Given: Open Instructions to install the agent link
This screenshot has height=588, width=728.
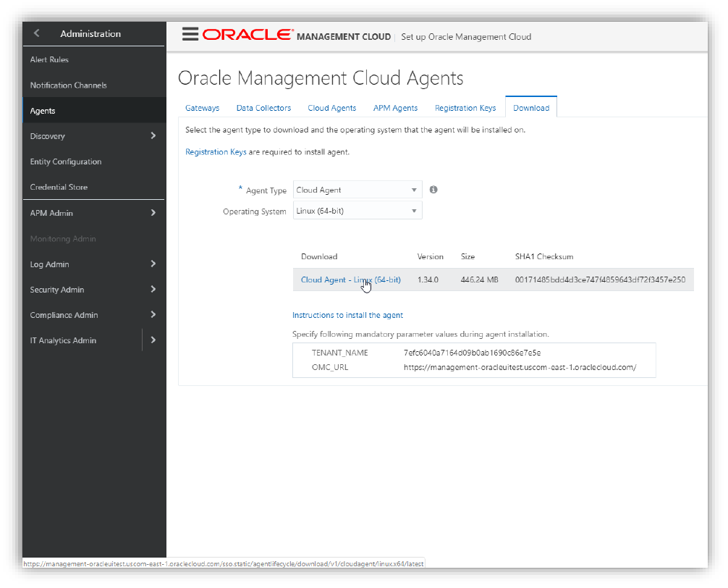Looking at the screenshot, I should pyautogui.click(x=347, y=315).
